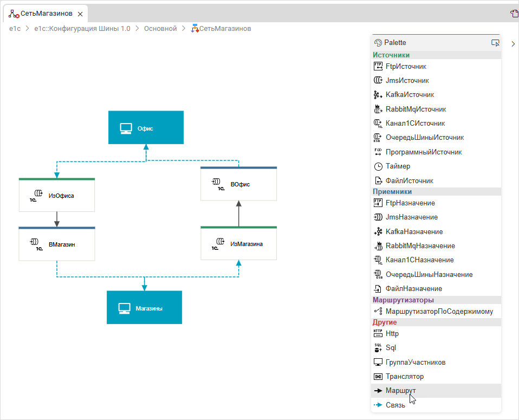Switch to the СетьМагазинов editor tab
The height and width of the screenshot is (420, 519).
(x=46, y=13)
